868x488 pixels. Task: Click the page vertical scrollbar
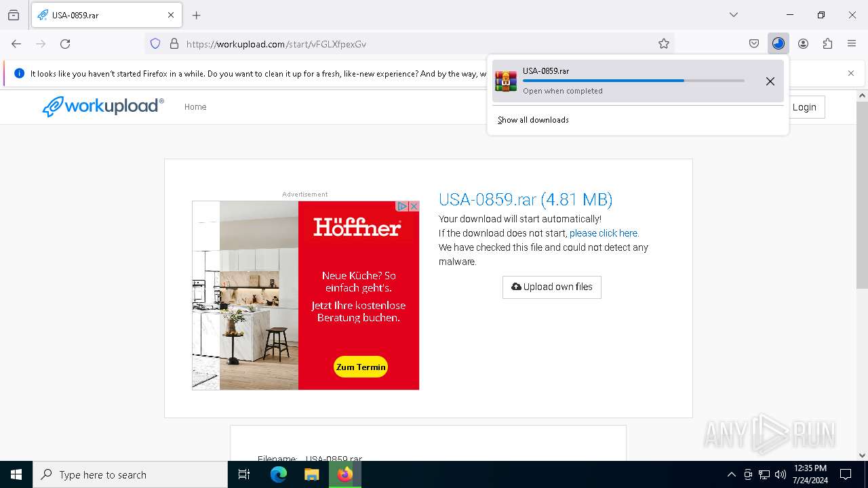(862, 195)
